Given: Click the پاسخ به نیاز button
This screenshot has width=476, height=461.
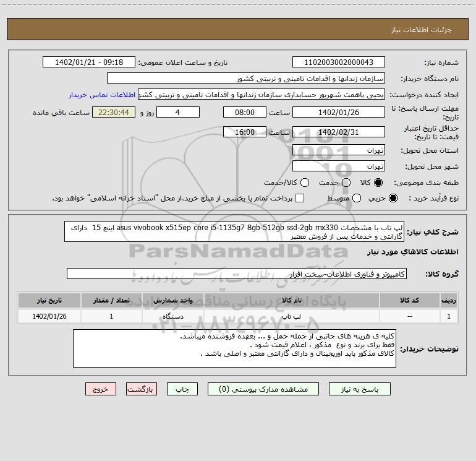Looking at the screenshot, I should (x=359, y=389).
